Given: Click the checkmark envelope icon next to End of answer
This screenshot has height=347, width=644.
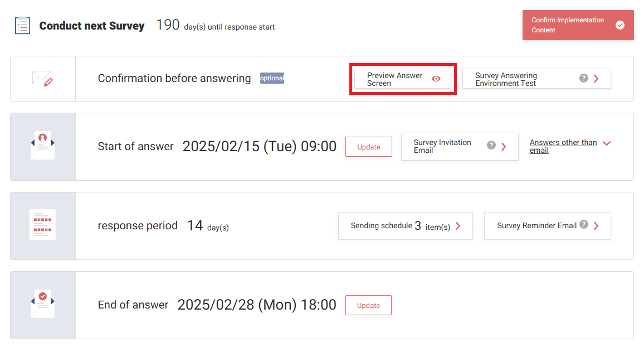Looking at the screenshot, I should click(42, 303).
